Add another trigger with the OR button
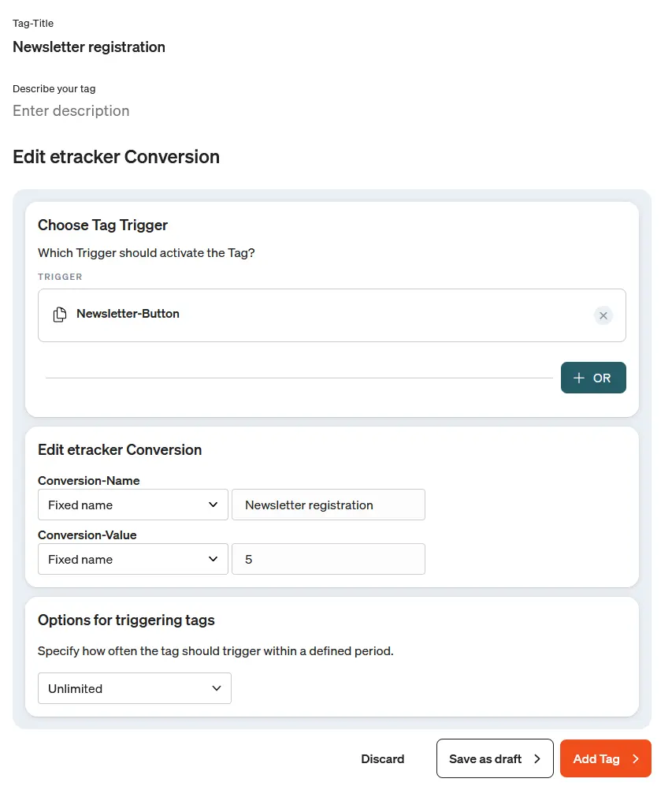 593,378
